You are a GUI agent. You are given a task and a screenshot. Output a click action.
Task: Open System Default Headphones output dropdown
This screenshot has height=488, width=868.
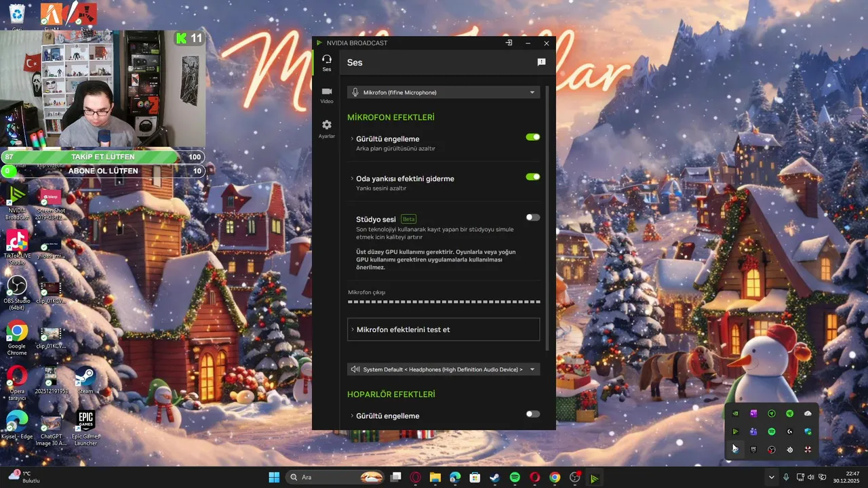tap(443, 369)
